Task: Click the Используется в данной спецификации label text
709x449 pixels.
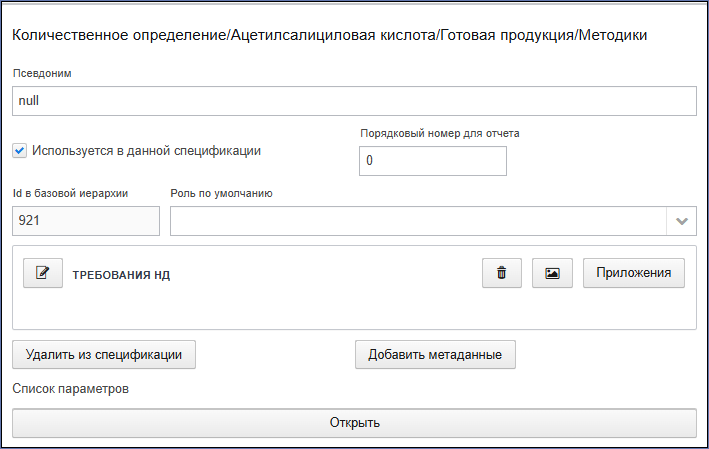Action: [x=146, y=151]
